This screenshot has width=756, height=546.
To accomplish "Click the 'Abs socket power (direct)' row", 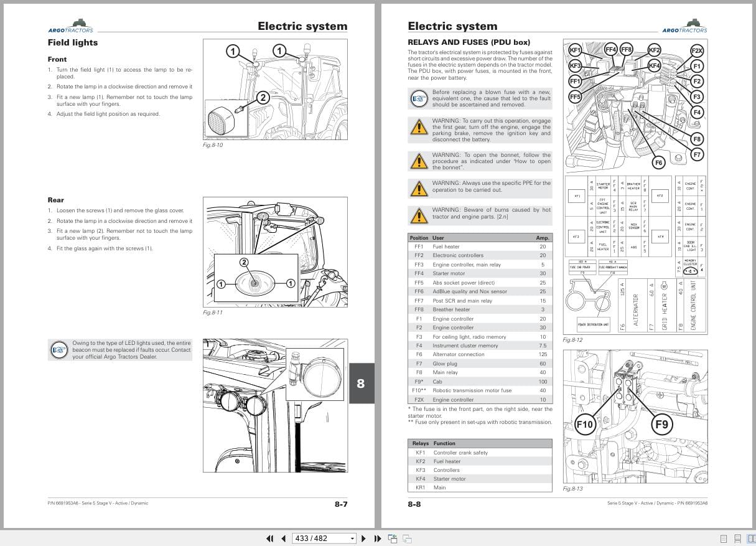I will (x=480, y=283).
